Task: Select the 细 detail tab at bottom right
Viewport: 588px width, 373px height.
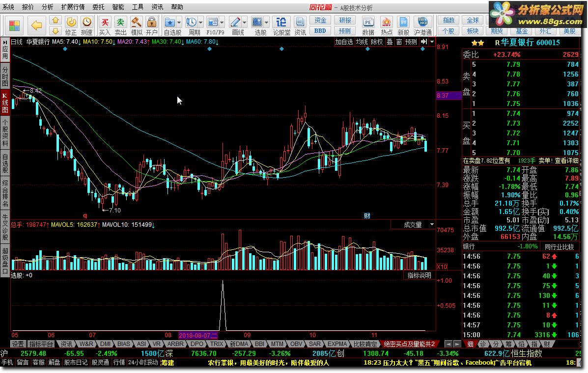Action: point(470,344)
